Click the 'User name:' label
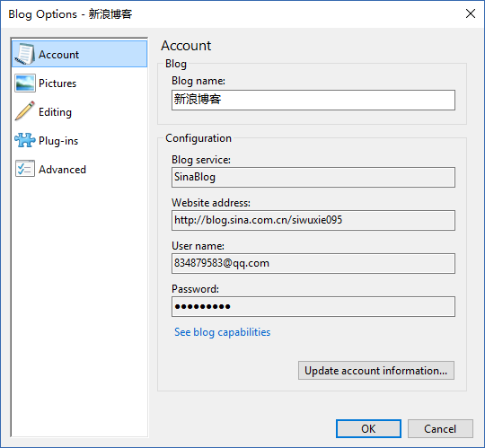The height and width of the screenshot is (448, 485). pyautogui.click(x=198, y=246)
